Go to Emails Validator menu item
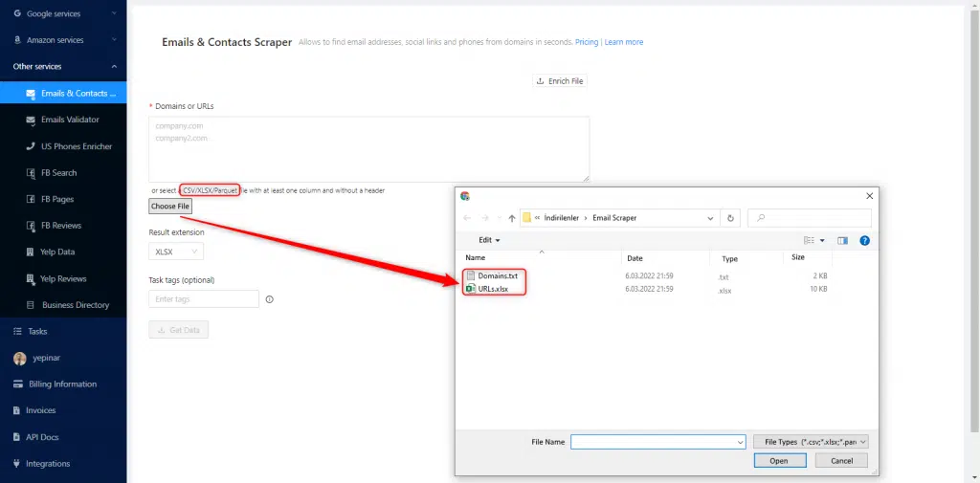This screenshot has width=980, height=483. coord(70,120)
